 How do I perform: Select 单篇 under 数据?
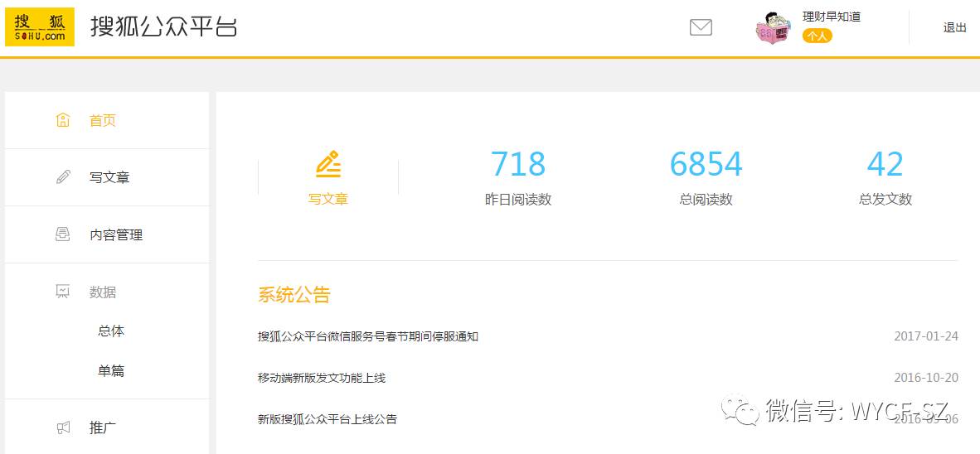coord(111,371)
